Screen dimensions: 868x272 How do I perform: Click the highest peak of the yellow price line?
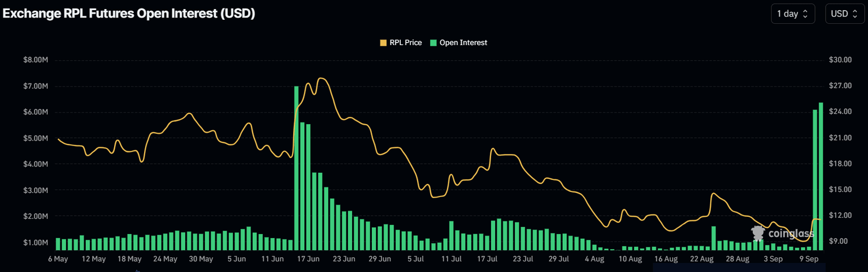(321, 78)
